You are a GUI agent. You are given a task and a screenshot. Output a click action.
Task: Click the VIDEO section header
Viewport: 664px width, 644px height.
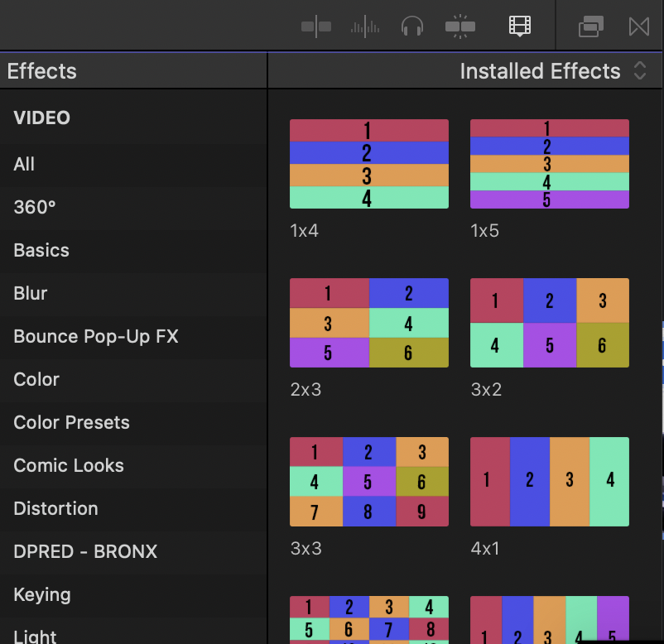tap(41, 118)
